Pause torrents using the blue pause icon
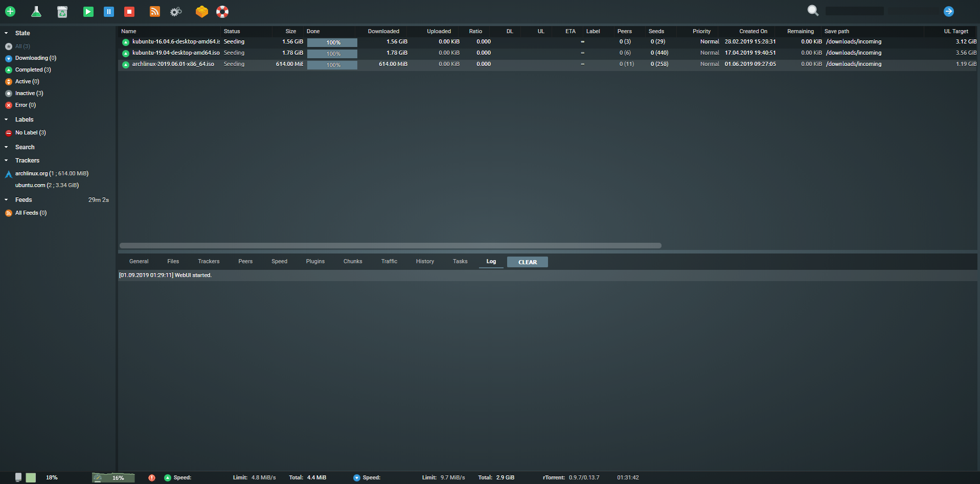Image resolution: width=980 pixels, height=484 pixels. point(109,11)
